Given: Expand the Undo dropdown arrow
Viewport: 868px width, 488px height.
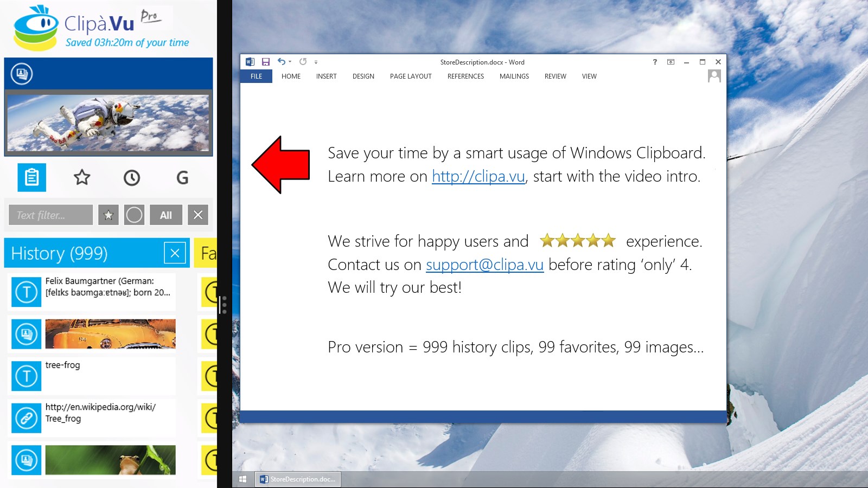Looking at the screenshot, I should tap(290, 62).
